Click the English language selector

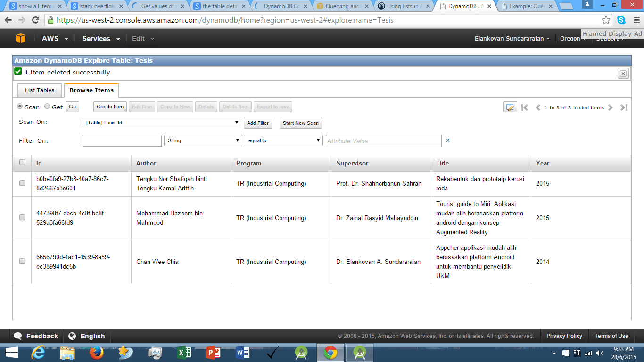click(x=87, y=336)
